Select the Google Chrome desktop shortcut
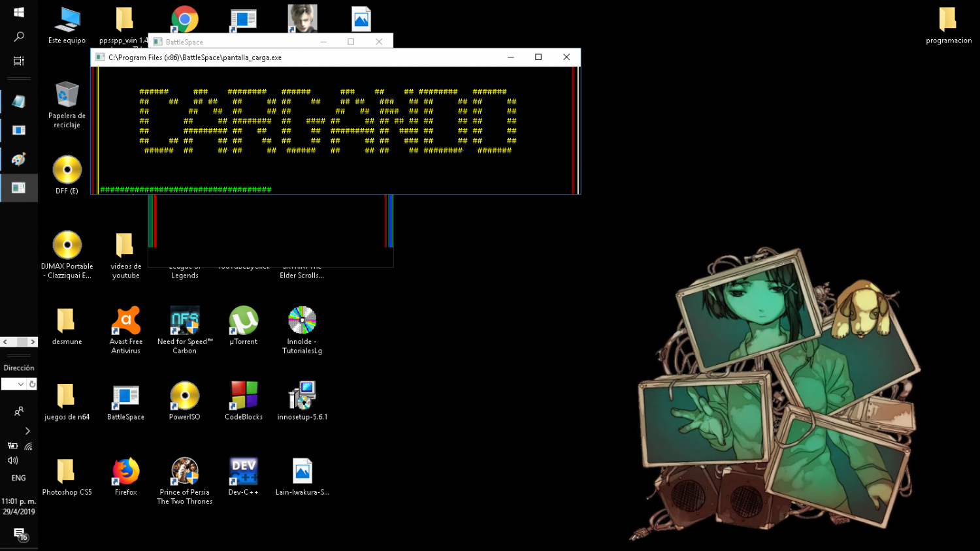Viewport: 980px width, 551px height. 185,20
